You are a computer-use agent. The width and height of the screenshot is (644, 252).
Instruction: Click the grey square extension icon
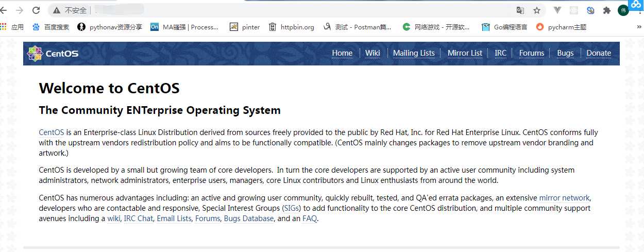pos(574,10)
